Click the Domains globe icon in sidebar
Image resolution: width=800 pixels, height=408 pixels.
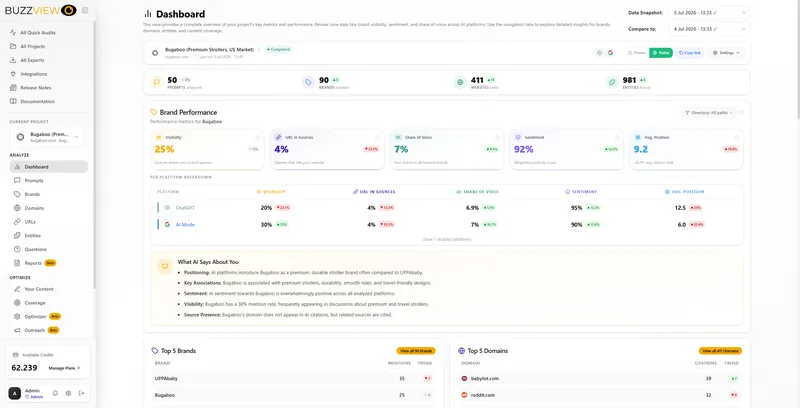(17, 208)
